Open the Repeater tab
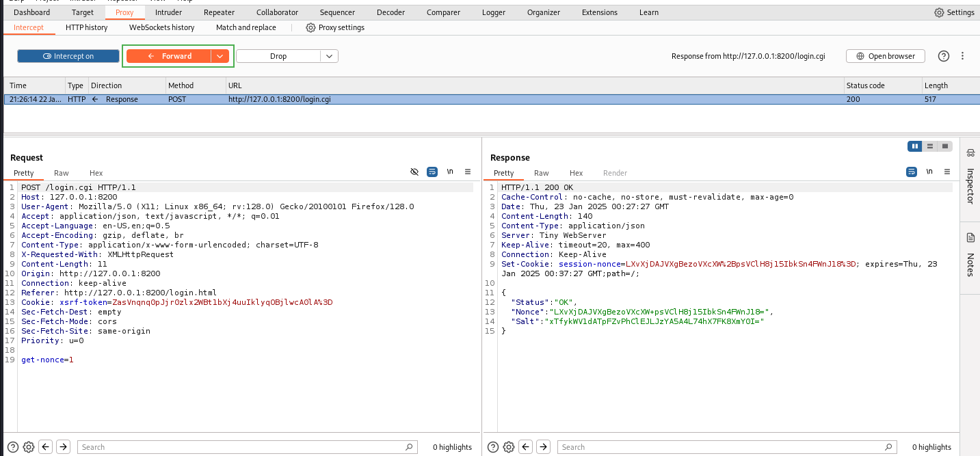980x456 pixels. (219, 12)
